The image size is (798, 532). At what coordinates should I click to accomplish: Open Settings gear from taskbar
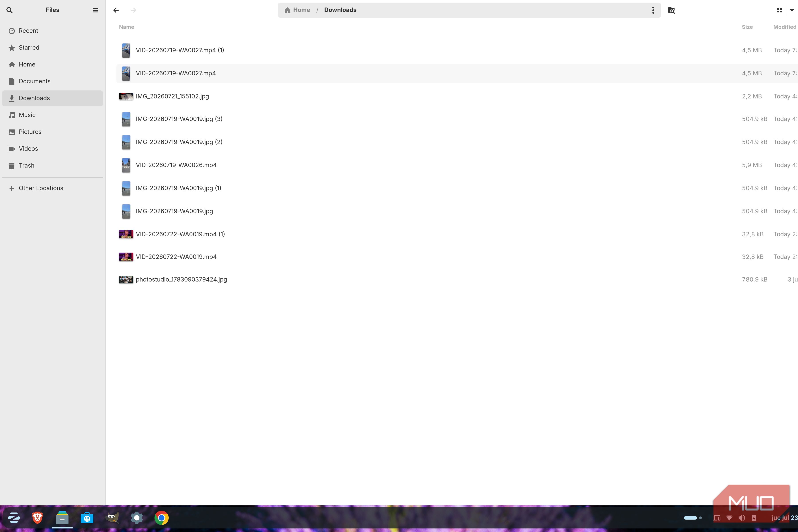(137, 518)
